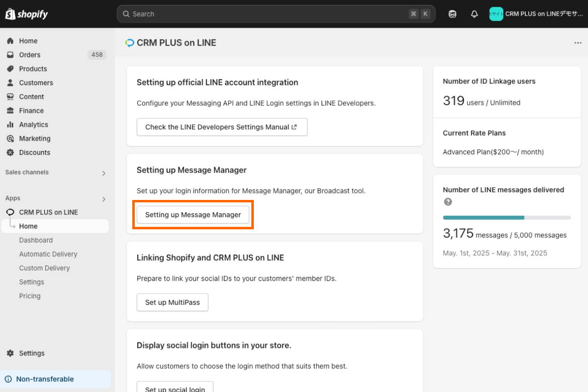Click the CRM PLUS on LINE header logo icon

[130, 43]
